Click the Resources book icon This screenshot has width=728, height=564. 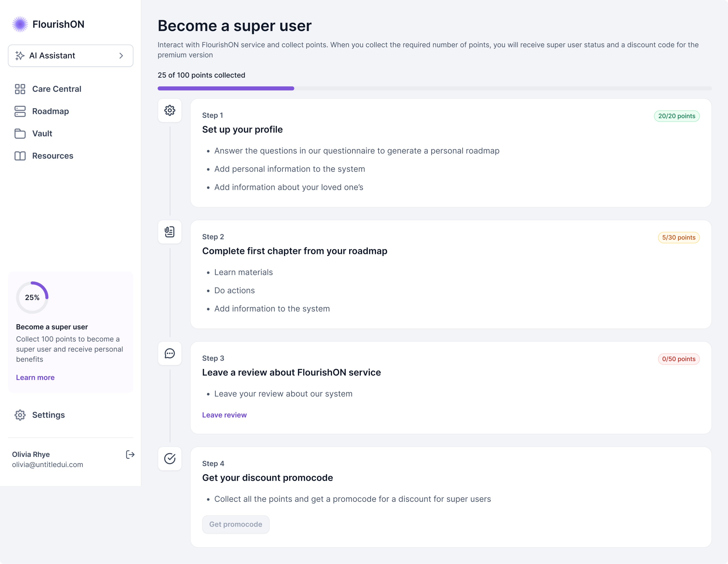20,156
